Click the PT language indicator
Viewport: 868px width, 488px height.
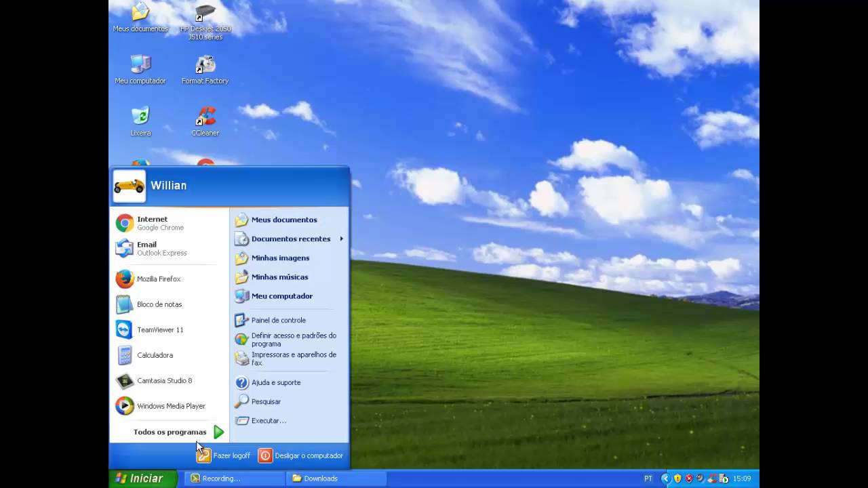coord(648,479)
